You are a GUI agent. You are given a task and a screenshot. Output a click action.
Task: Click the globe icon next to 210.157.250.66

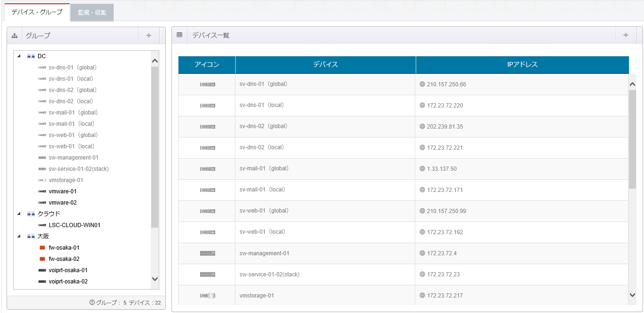pos(422,84)
